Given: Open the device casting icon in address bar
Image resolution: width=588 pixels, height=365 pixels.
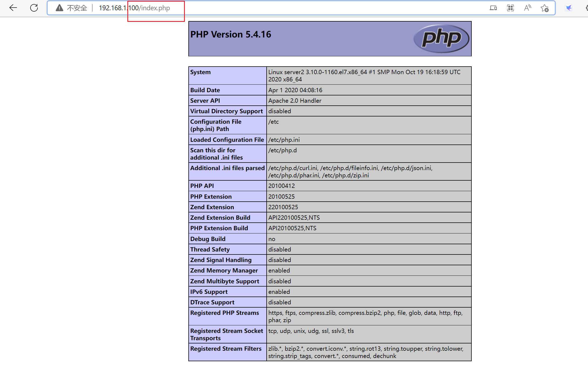Looking at the screenshot, I should point(493,8).
